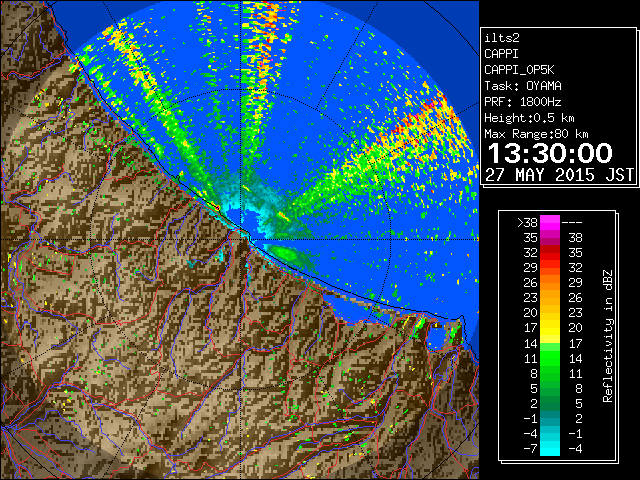Pick the bright red 32 dBZ color band
Image resolution: width=640 pixels, height=480 pixels.
click(x=550, y=253)
